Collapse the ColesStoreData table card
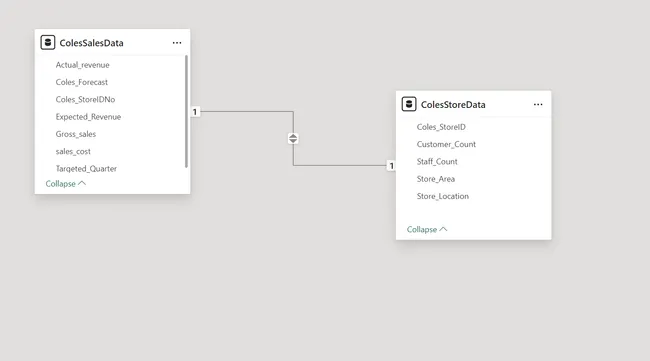 (427, 229)
